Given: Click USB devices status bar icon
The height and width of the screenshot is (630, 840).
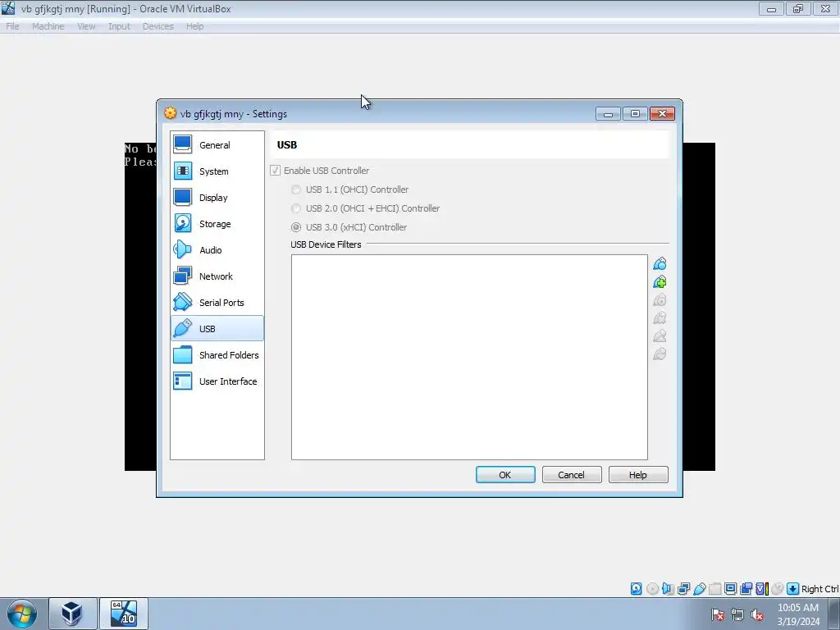Looking at the screenshot, I should coord(699,589).
